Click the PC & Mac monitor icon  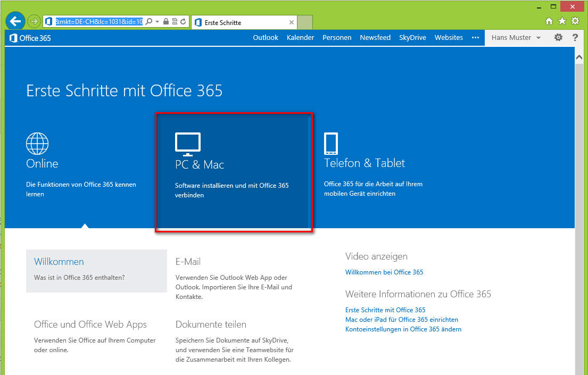[188, 144]
